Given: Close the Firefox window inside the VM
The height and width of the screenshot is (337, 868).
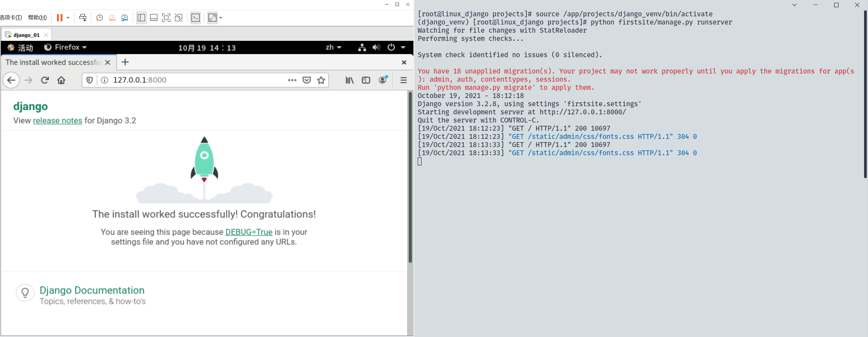Looking at the screenshot, I should pyautogui.click(x=404, y=62).
